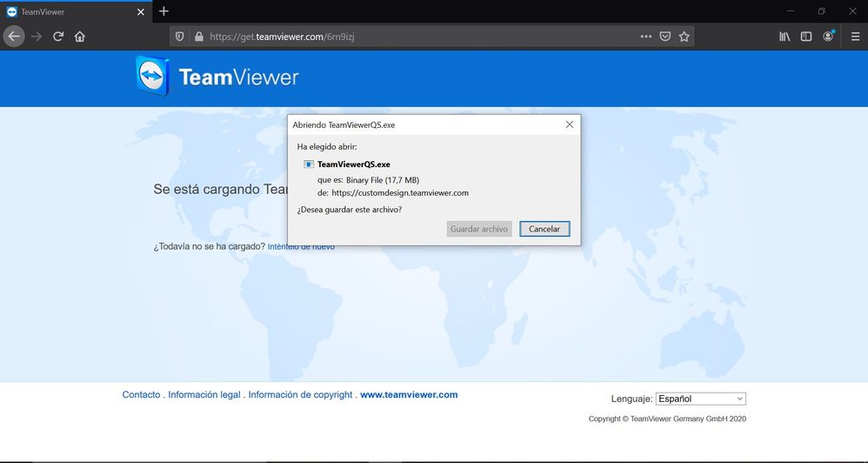Viewport: 868px width, 463px height.
Task: Save page to Pocket icon
Action: 665,37
